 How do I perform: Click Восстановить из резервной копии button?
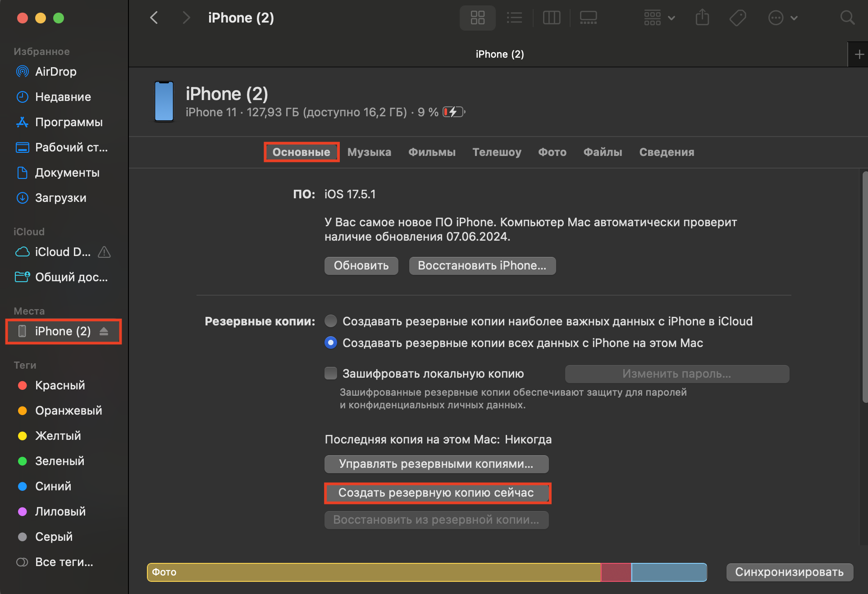(436, 520)
